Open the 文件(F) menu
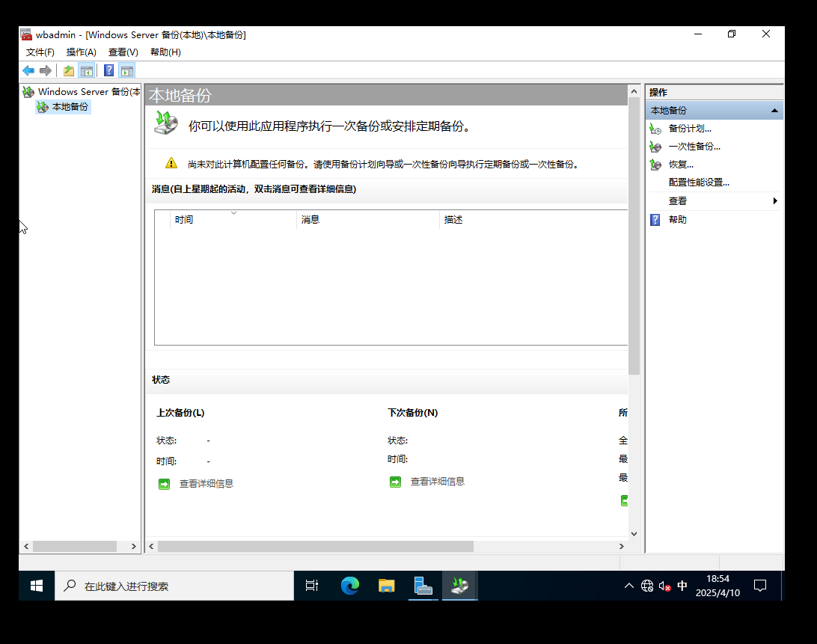The height and width of the screenshot is (644, 817). click(40, 52)
